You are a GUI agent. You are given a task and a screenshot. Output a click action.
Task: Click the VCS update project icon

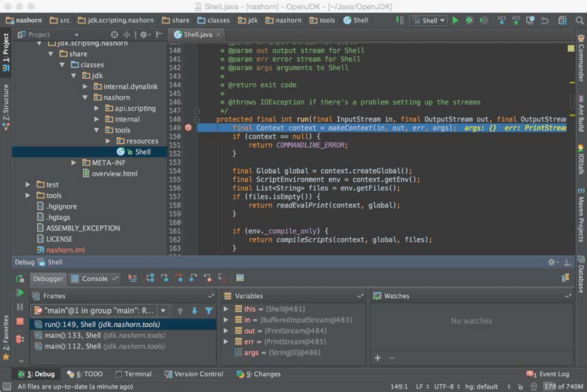[x=502, y=20]
